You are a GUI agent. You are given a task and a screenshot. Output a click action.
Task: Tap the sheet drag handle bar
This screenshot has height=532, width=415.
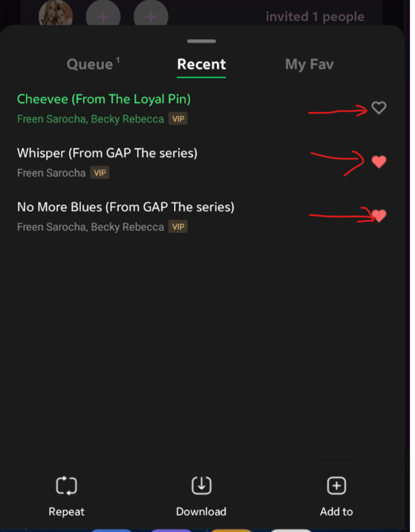point(201,41)
